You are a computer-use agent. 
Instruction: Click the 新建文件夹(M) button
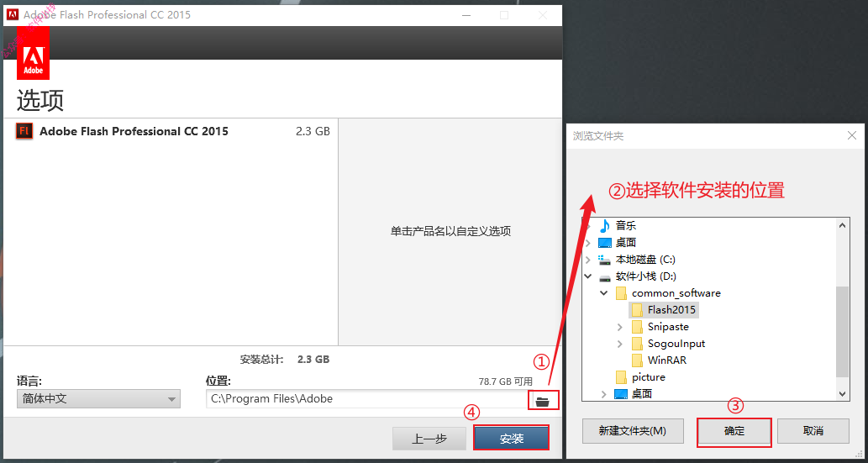pyautogui.click(x=633, y=431)
